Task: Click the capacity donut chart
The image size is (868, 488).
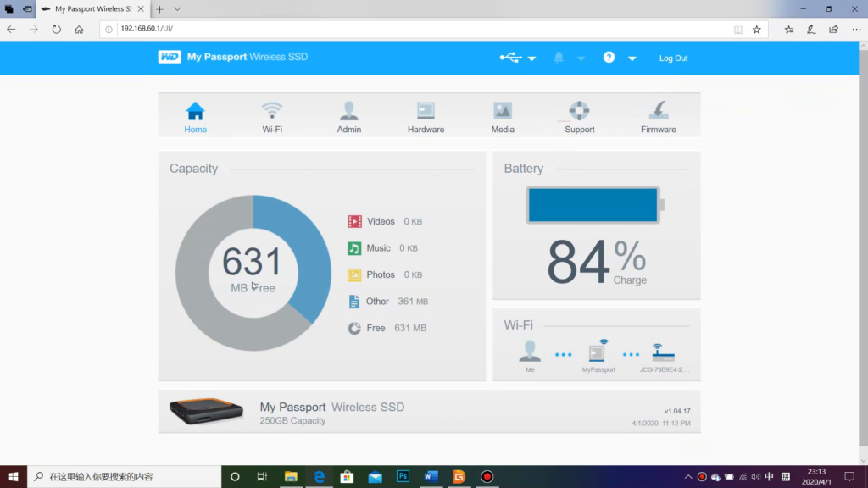Action: [x=253, y=273]
